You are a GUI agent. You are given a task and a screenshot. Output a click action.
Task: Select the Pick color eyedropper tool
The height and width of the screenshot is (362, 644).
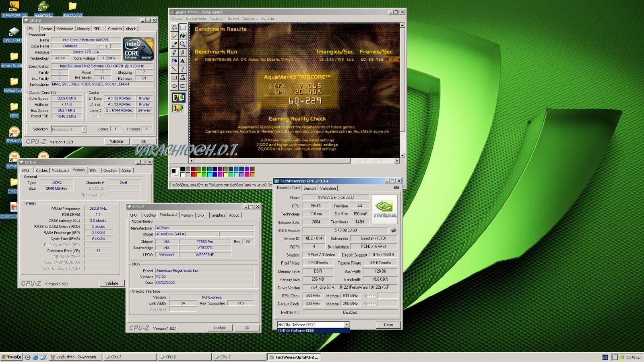pos(174,44)
